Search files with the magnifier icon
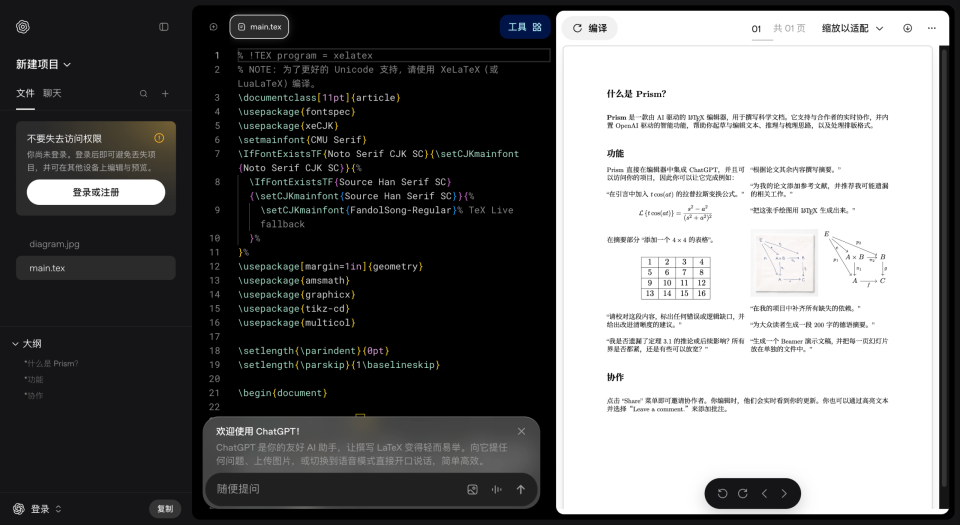Screen dimensions: 960x525 [143, 94]
